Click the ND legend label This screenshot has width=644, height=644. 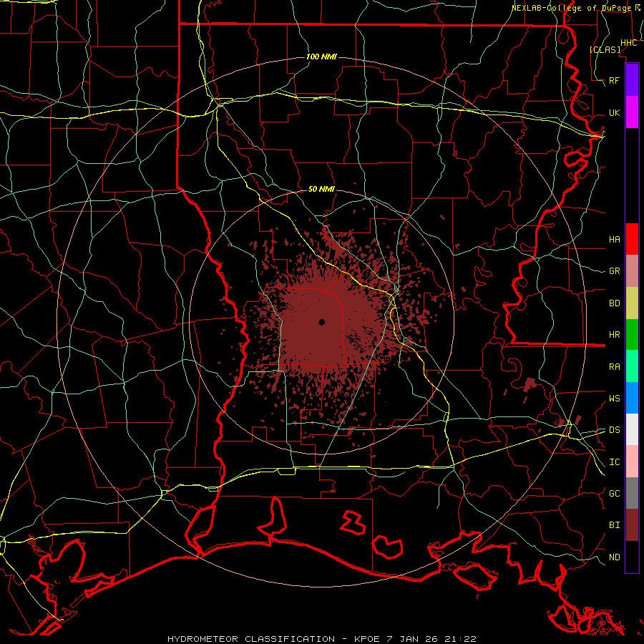(615, 557)
